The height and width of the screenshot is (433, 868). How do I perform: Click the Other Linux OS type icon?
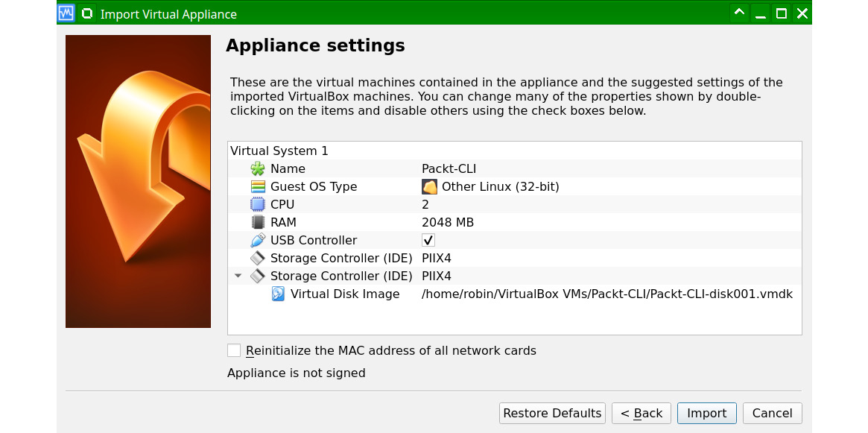click(x=429, y=186)
